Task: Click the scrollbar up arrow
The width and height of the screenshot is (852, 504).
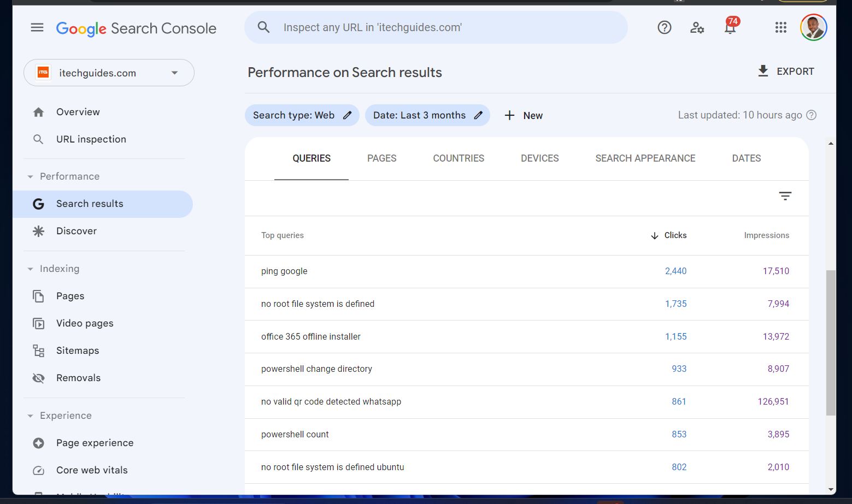Action: [x=831, y=144]
